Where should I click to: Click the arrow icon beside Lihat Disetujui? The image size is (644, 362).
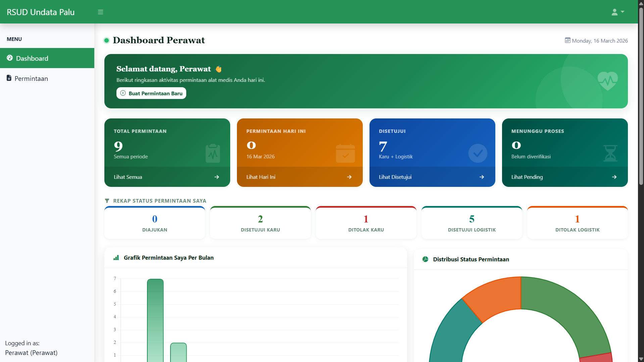(482, 177)
